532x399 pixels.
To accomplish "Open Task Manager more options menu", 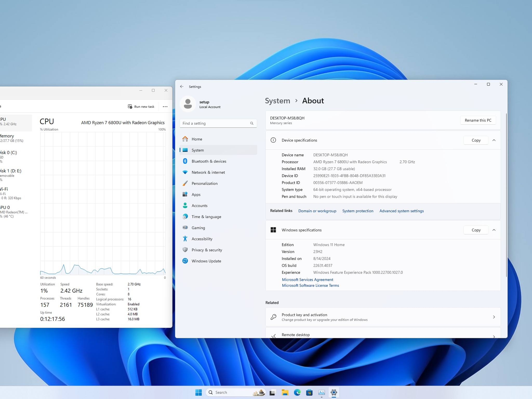I will click(165, 107).
